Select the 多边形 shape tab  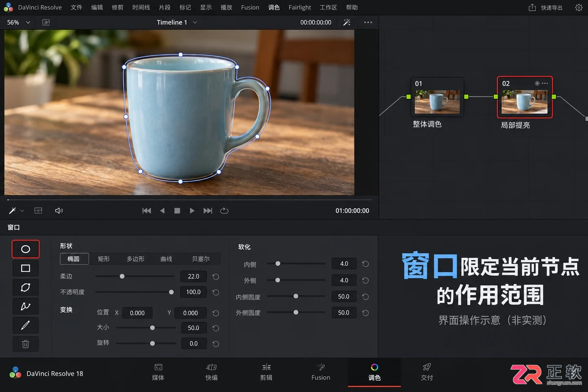136,259
